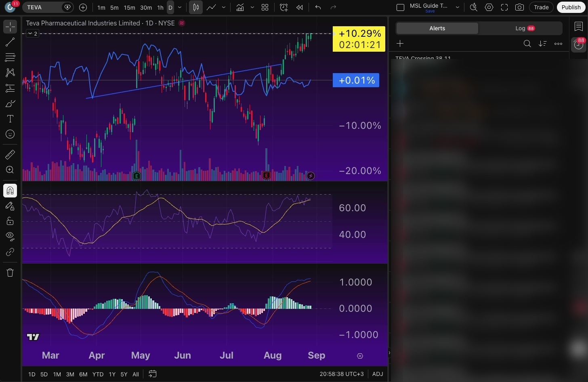Toggle ADJ adjusted data
Image resolution: width=588 pixels, height=382 pixels.
click(378, 374)
